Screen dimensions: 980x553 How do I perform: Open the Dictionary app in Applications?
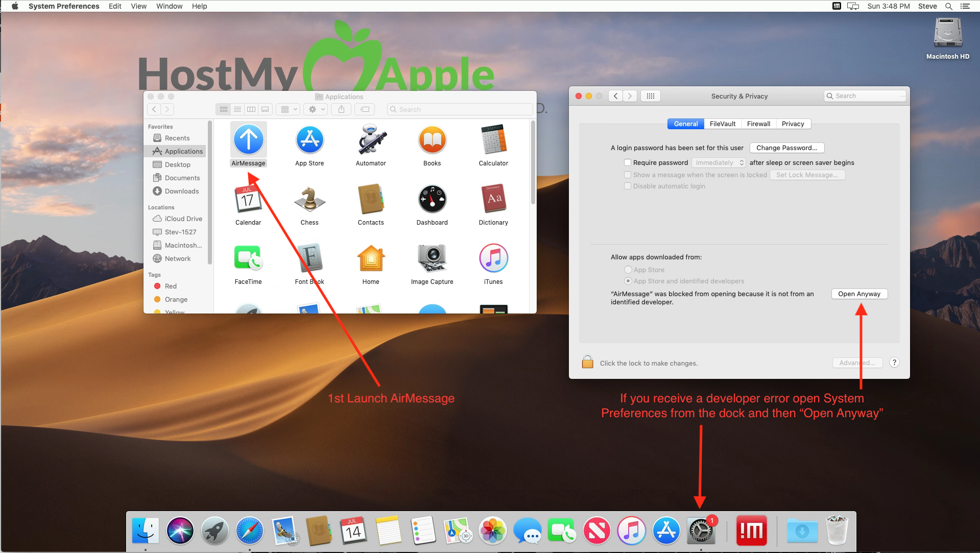coord(493,199)
